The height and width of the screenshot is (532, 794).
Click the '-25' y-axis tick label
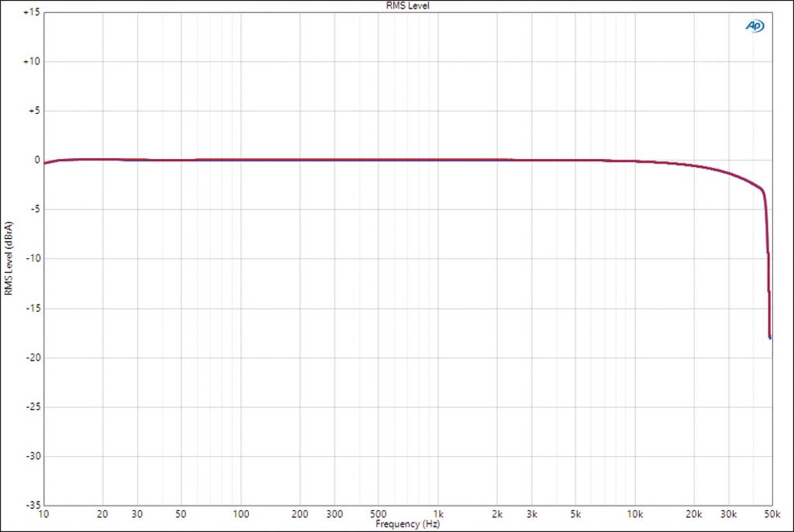[x=33, y=407]
